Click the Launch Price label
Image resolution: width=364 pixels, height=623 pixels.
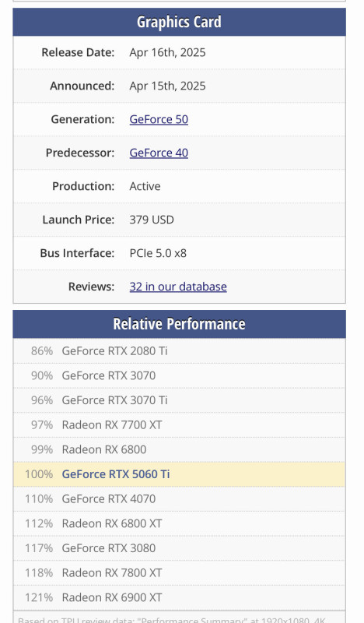[79, 220]
